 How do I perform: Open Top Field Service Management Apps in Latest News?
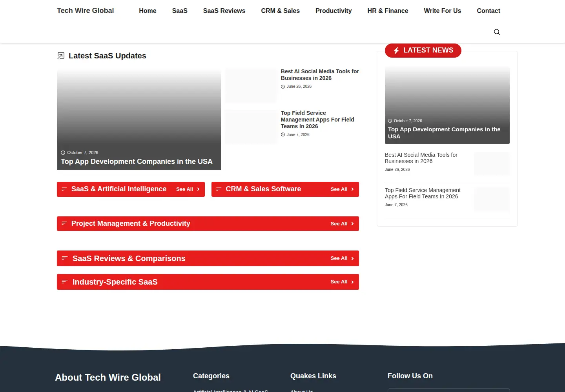pyautogui.click(x=423, y=193)
